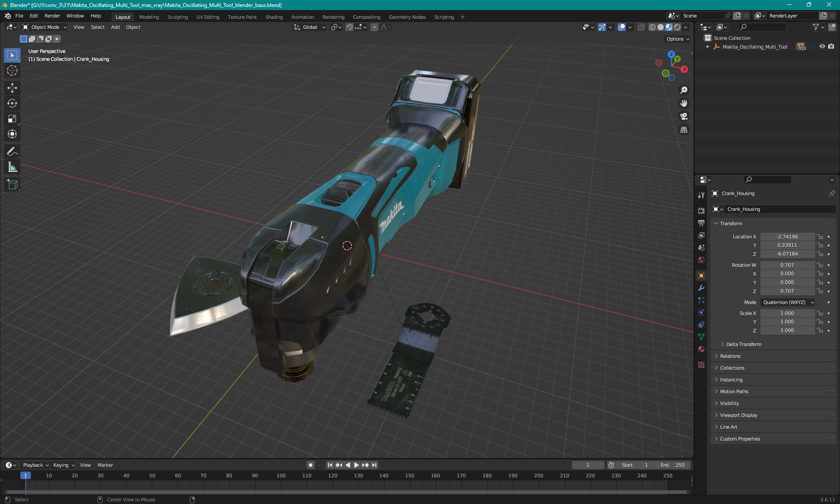
Task: Click the End frame field
Action: point(672,465)
